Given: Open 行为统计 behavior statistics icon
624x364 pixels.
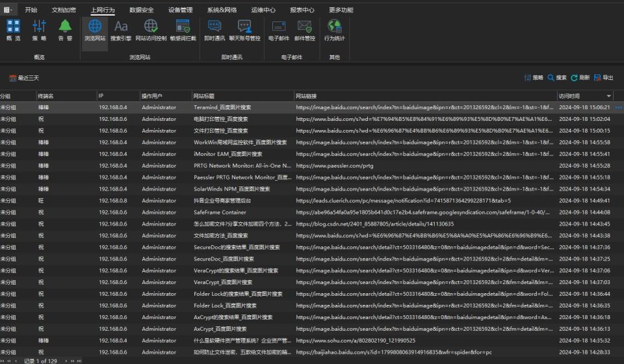Looking at the screenshot, I should (x=334, y=31).
